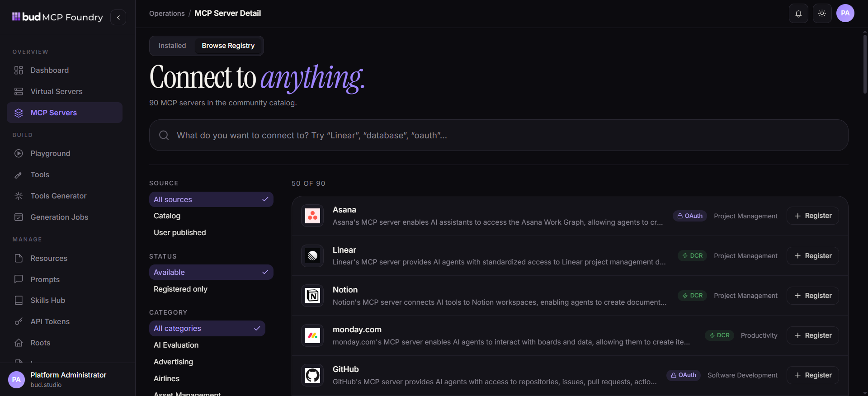868x396 pixels.
Task: Click the Software Development category label
Action: point(742,375)
